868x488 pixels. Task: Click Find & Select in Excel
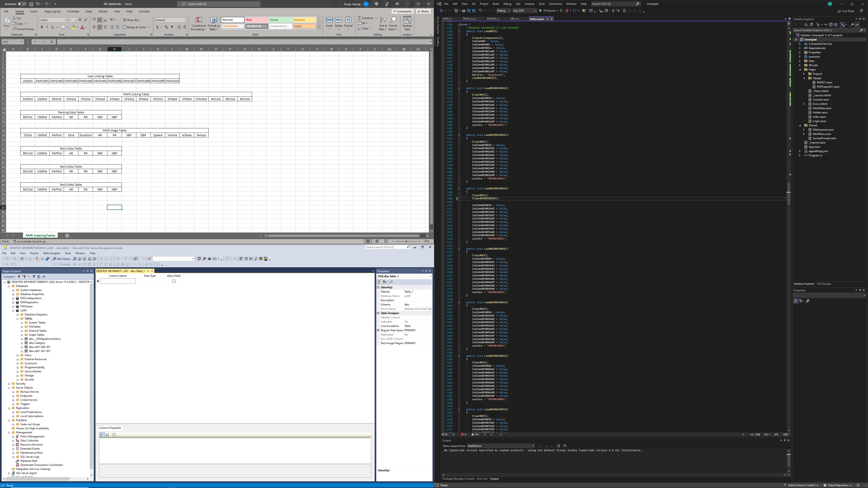point(393,23)
